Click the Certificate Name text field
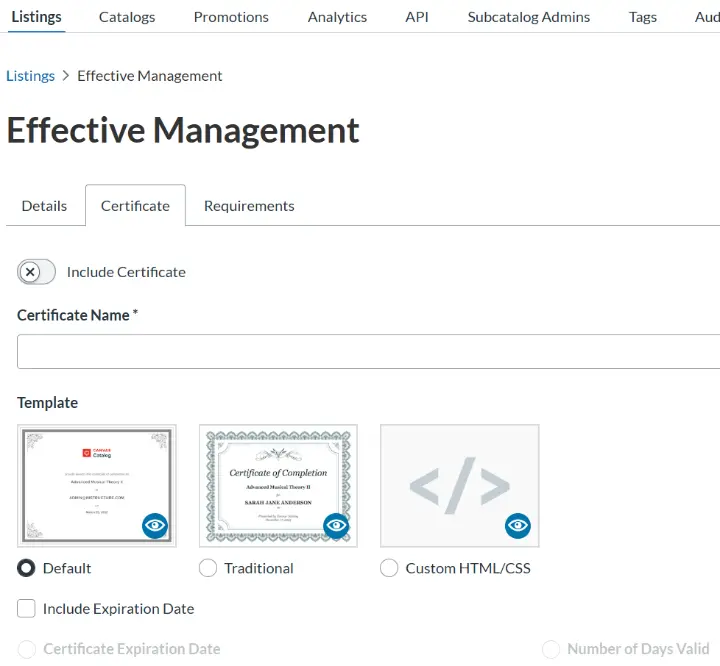The height and width of the screenshot is (666, 720). point(368,352)
